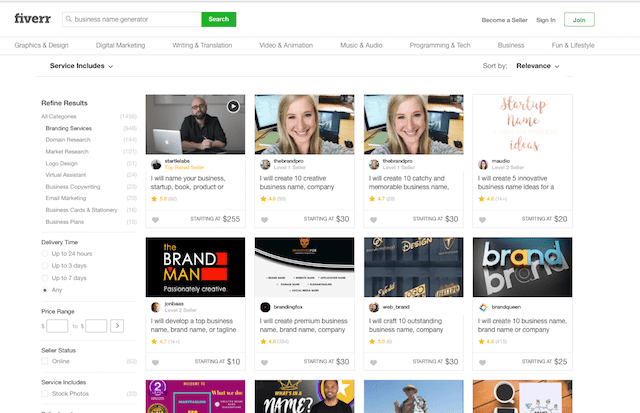Open gig titled 'I will craft 10 outstanding'
The image size is (640, 413).
[406, 325]
